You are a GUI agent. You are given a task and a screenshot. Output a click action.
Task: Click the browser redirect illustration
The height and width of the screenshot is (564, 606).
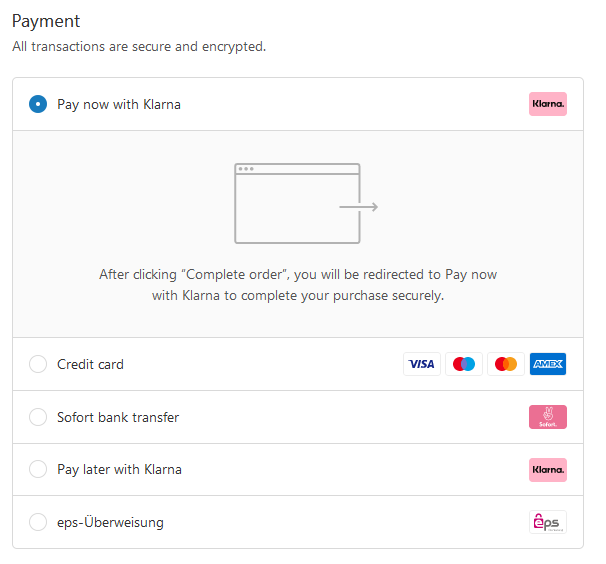click(x=306, y=203)
